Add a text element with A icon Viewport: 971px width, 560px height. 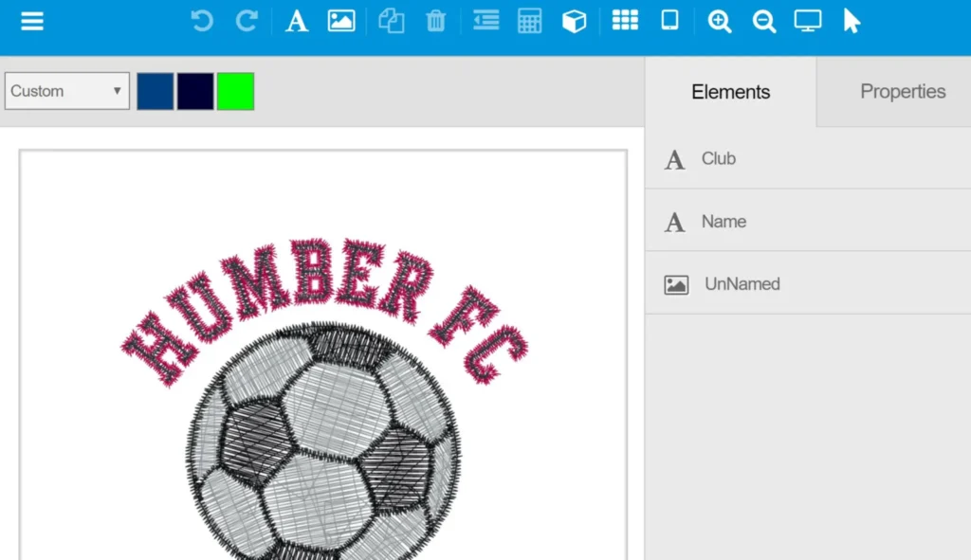(x=297, y=21)
